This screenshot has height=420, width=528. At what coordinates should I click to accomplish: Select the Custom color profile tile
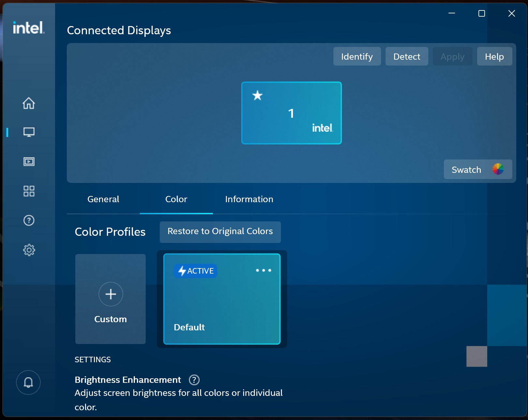click(x=110, y=299)
